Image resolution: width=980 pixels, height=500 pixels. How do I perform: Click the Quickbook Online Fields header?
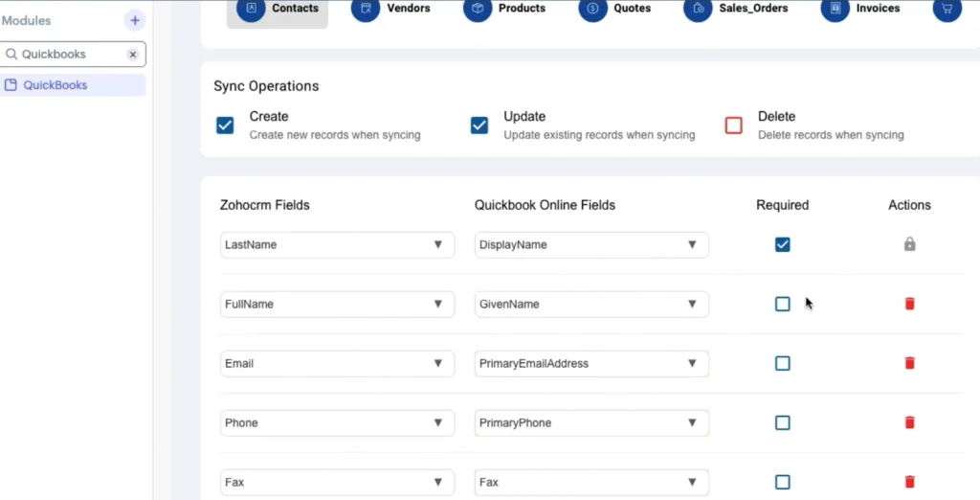(x=545, y=205)
